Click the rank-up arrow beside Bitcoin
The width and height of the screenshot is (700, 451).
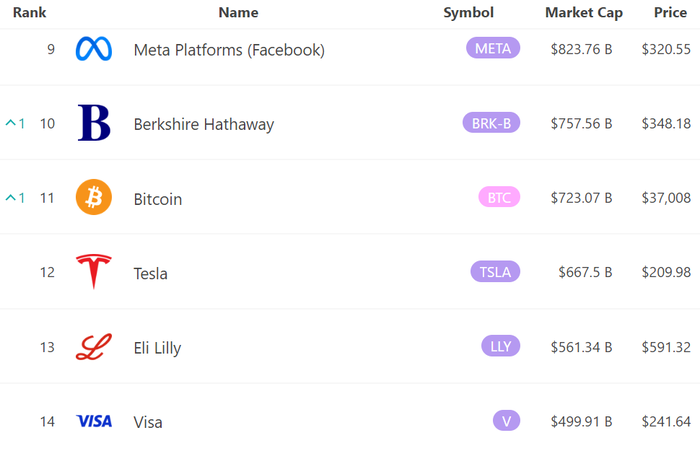point(11,197)
